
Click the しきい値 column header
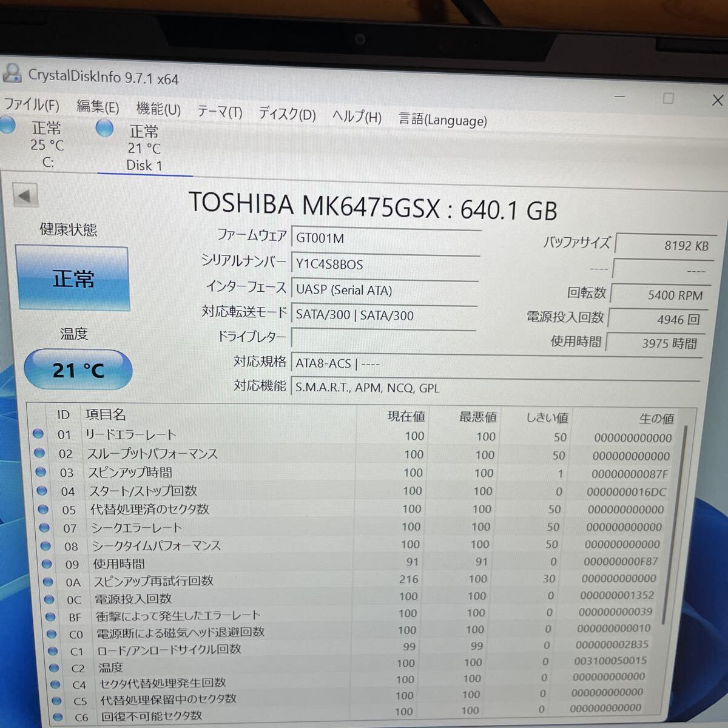[547, 417]
